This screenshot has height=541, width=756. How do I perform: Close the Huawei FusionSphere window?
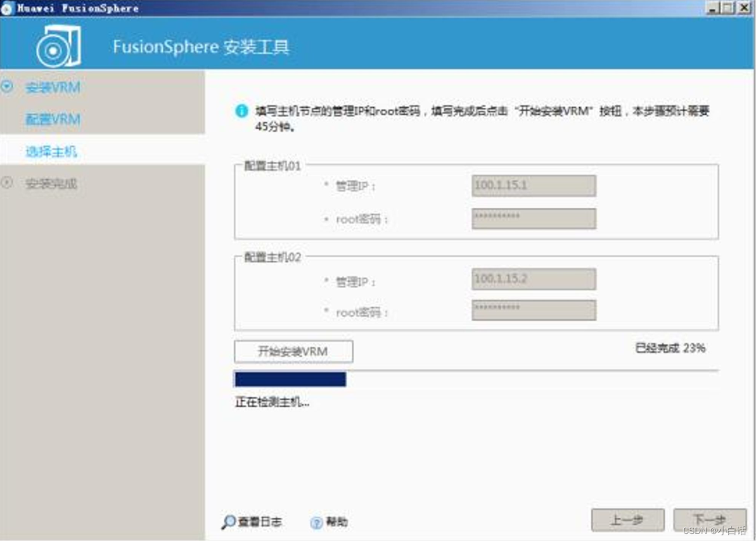click(745, 8)
